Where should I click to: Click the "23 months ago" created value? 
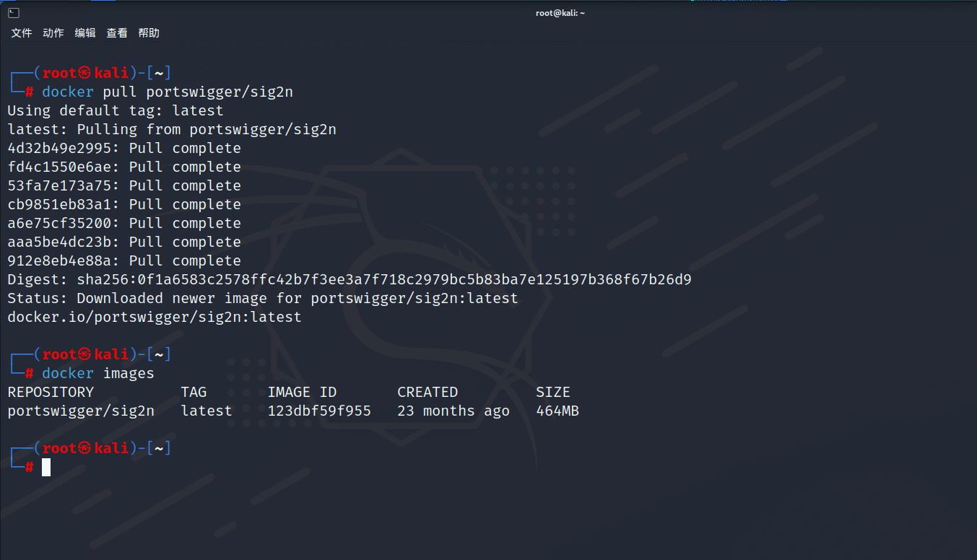(x=453, y=411)
